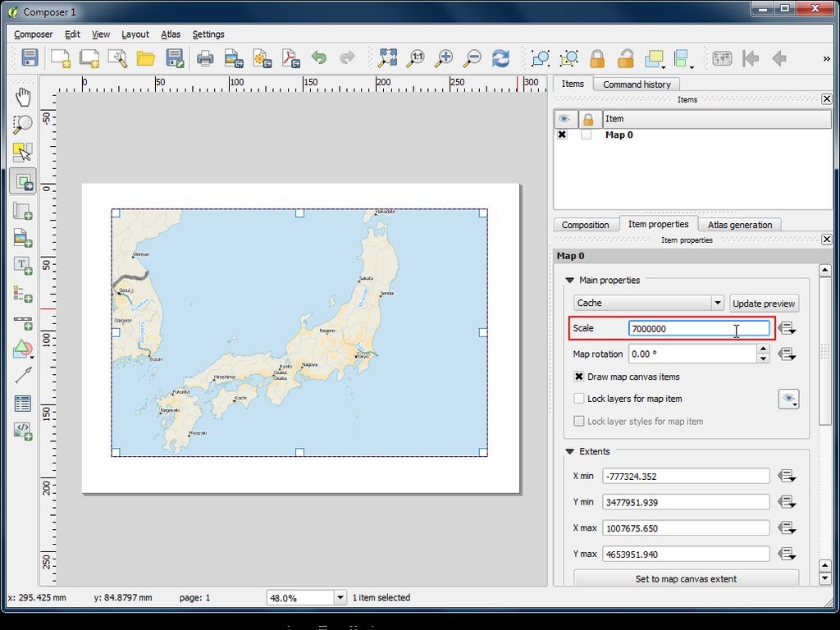Open data defined override for Map rotation
Image resolution: width=840 pixels, height=630 pixels.
coord(787,354)
